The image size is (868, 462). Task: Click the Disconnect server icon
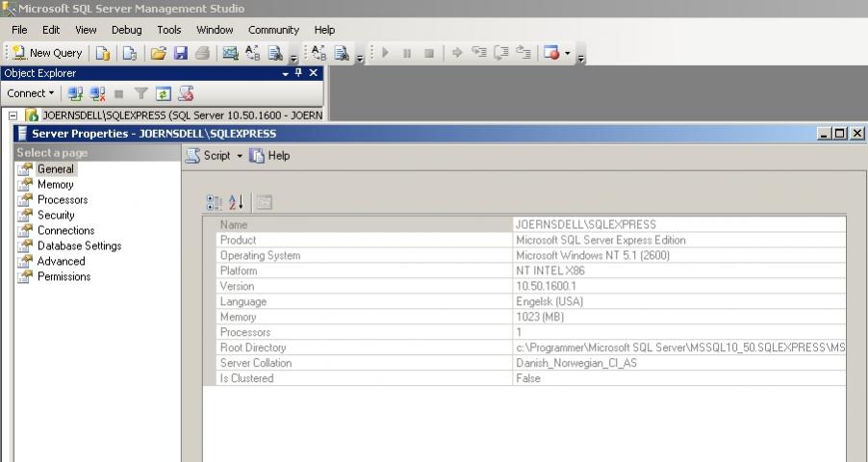pos(97,93)
